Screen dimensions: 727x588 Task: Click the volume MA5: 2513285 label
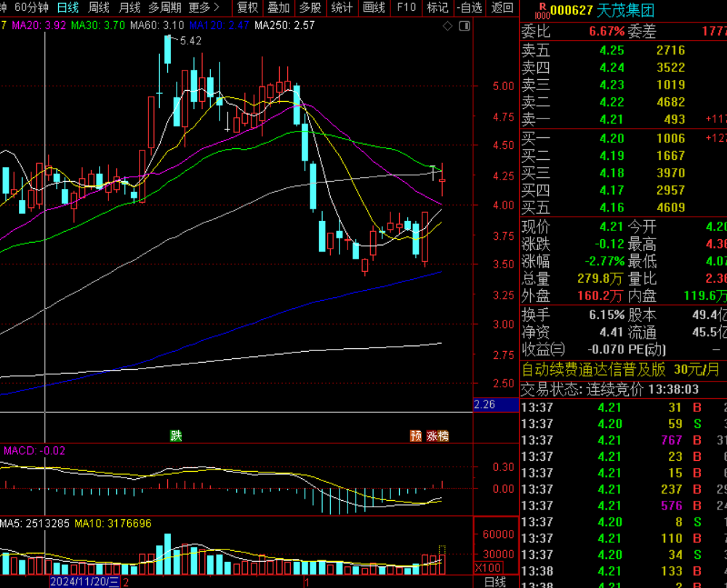(x=35, y=523)
